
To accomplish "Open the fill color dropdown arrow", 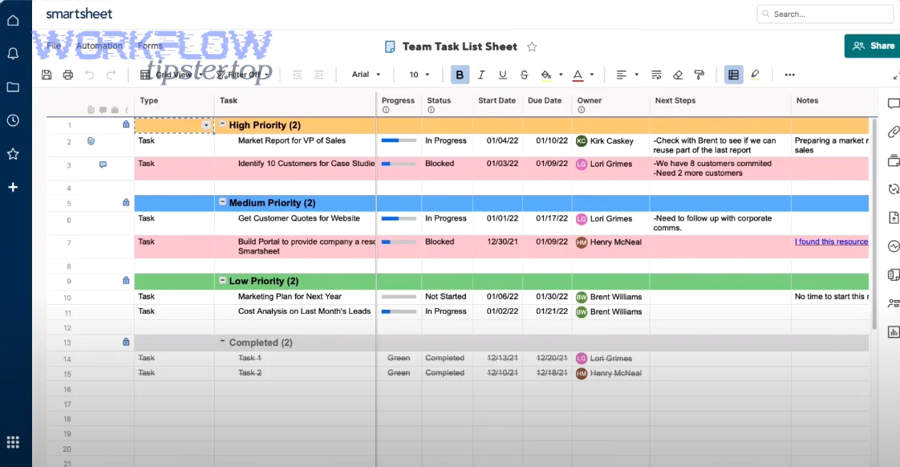I will (561, 75).
